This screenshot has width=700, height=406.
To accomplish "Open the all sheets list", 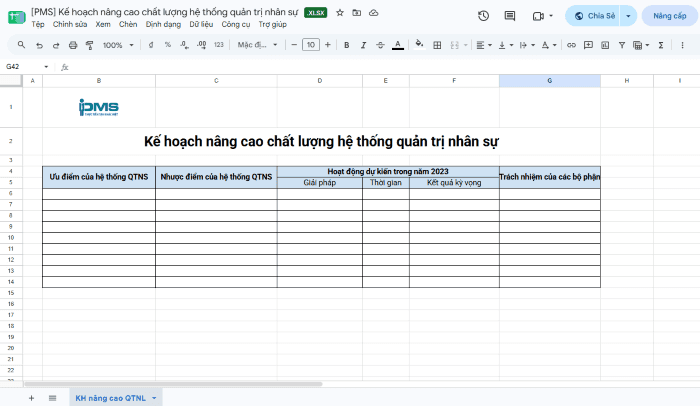I will [53, 398].
